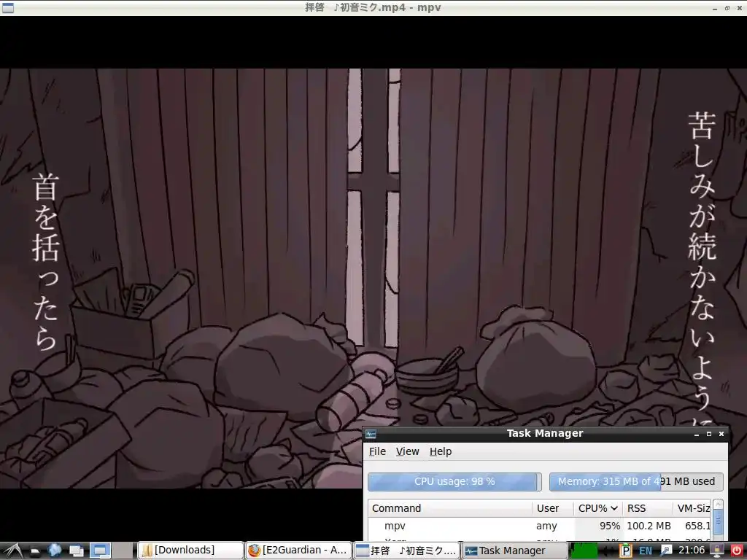Sort processes by User column
The image size is (747, 560).
click(553, 508)
